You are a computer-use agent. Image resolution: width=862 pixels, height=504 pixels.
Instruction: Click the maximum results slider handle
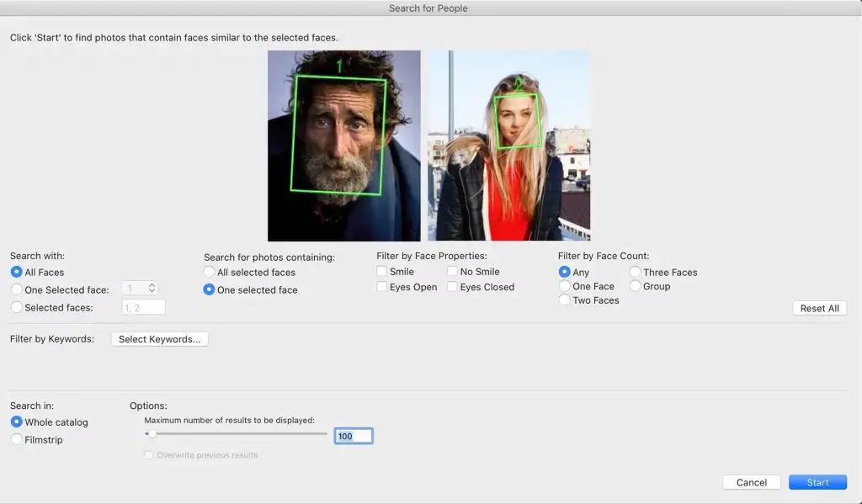(152, 434)
